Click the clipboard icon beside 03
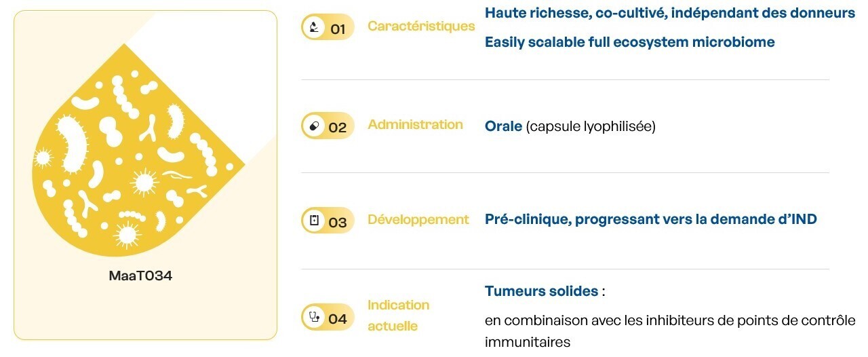This screenshot has width=868, height=357. point(313,221)
